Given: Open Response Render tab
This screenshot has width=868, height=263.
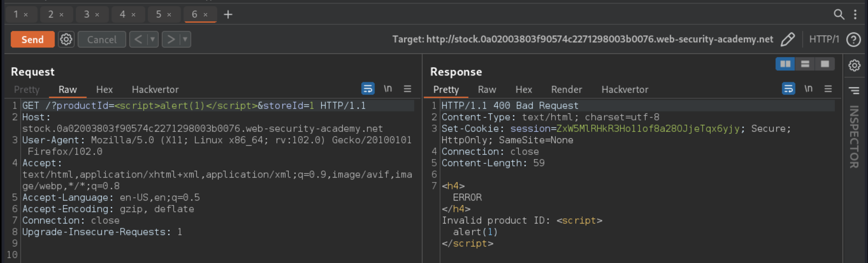Looking at the screenshot, I should pos(566,89).
